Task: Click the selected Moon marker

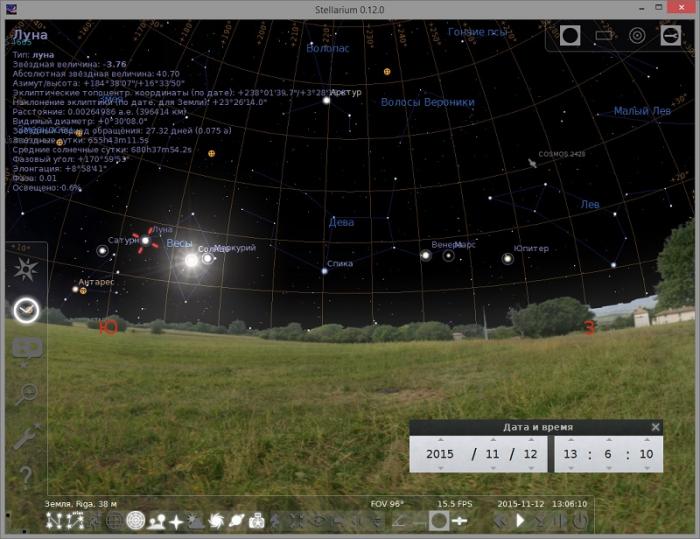Action: point(146,241)
